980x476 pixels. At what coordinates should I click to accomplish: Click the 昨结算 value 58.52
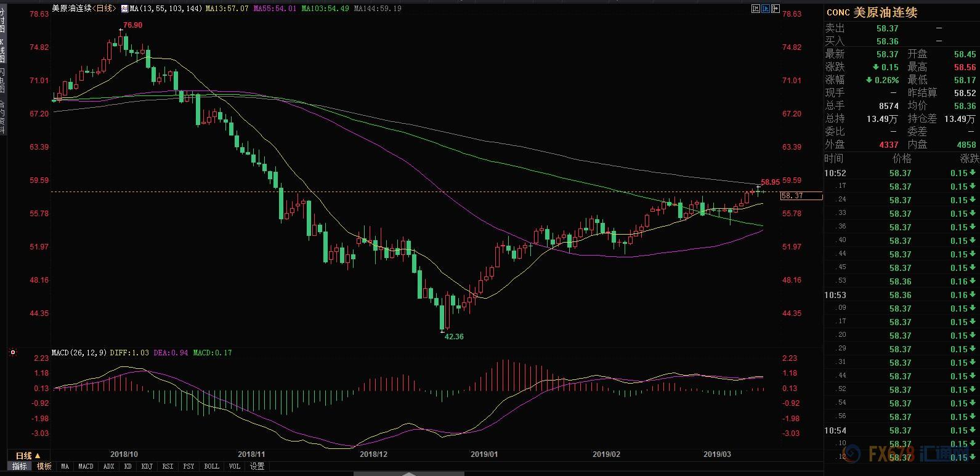click(x=965, y=93)
